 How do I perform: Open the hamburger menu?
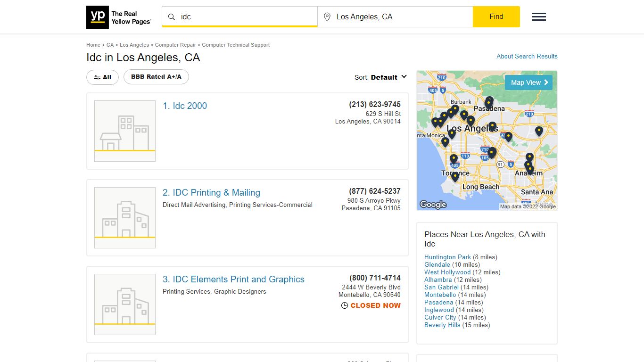539,17
